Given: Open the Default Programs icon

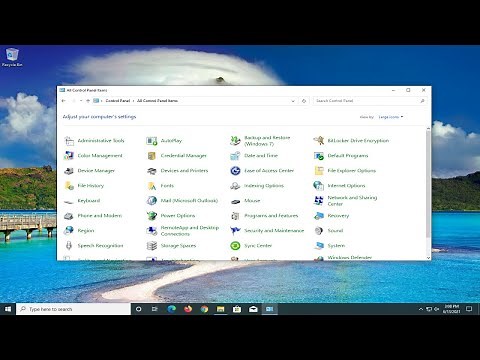Looking at the screenshot, I should click(x=319, y=156).
